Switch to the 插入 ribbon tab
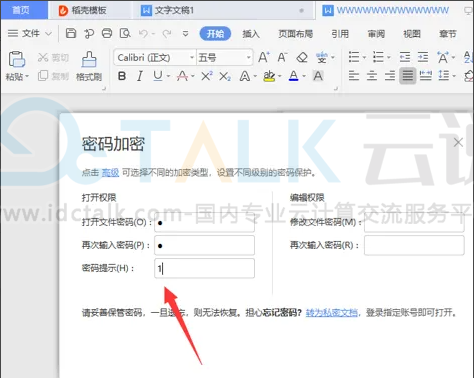474x378 pixels. click(x=251, y=34)
